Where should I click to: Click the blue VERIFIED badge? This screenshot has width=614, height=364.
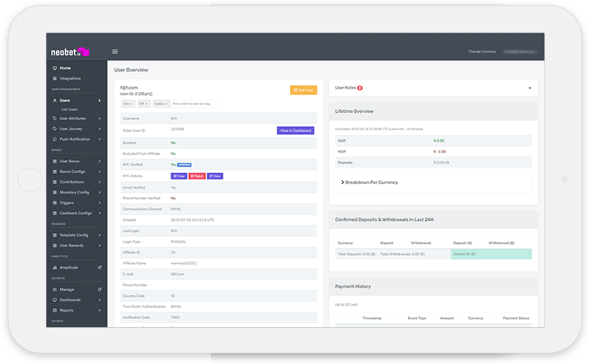(184, 165)
